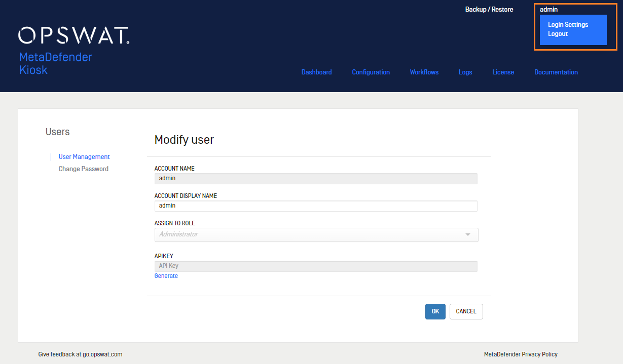
Task: Open the License page
Action: click(x=503, y=72)
